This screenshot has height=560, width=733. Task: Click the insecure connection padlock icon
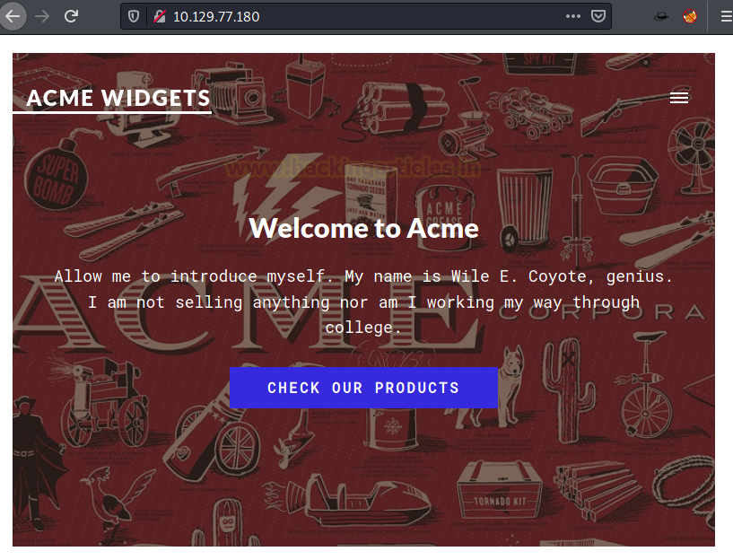click(160, 17)
